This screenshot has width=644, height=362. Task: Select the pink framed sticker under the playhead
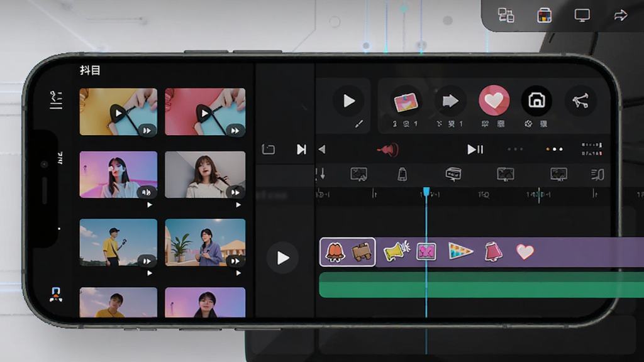click(x=426, y=251)
